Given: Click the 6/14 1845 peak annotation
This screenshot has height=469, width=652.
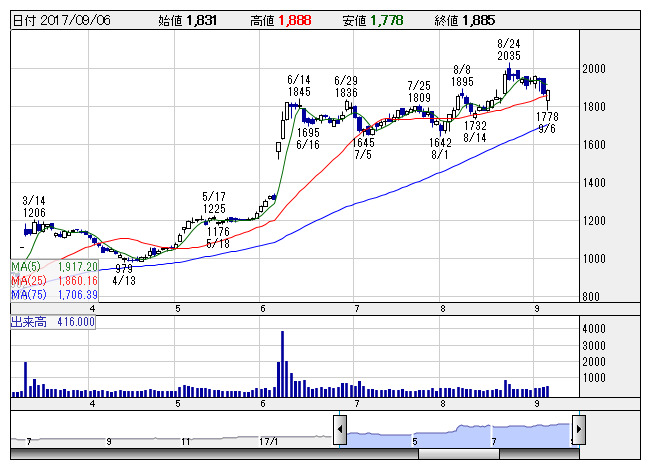Looking at the screenshot, I should 299,86.
